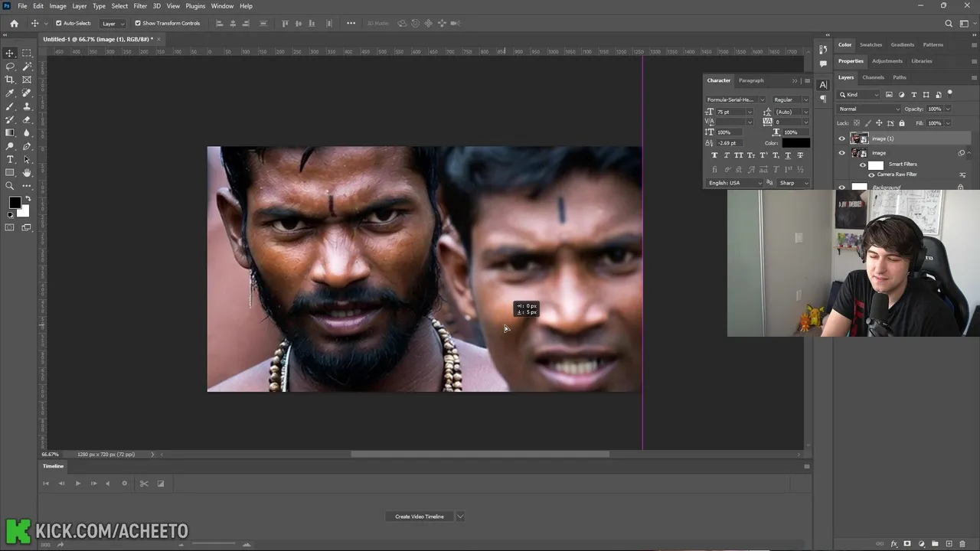Viewport: 980px width, 551px height.
Task: Toggle Camera Raw Filter visibility
Action: pos(871,174)
